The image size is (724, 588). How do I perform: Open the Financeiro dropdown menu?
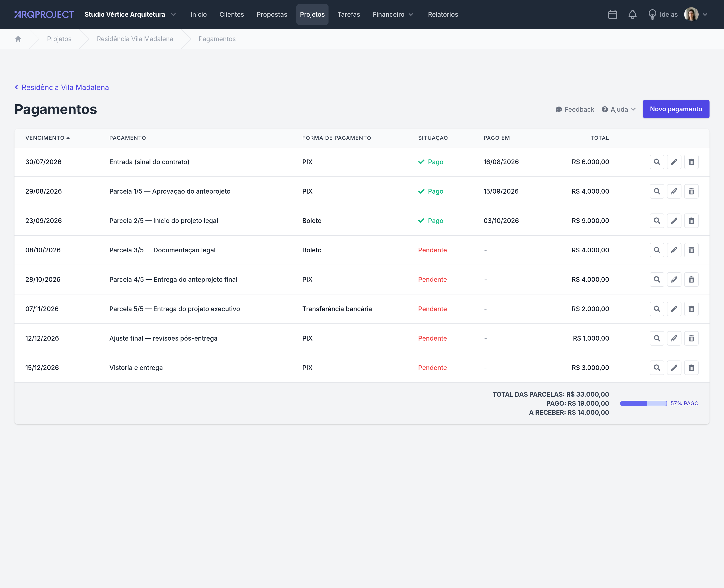pos(393,14)
